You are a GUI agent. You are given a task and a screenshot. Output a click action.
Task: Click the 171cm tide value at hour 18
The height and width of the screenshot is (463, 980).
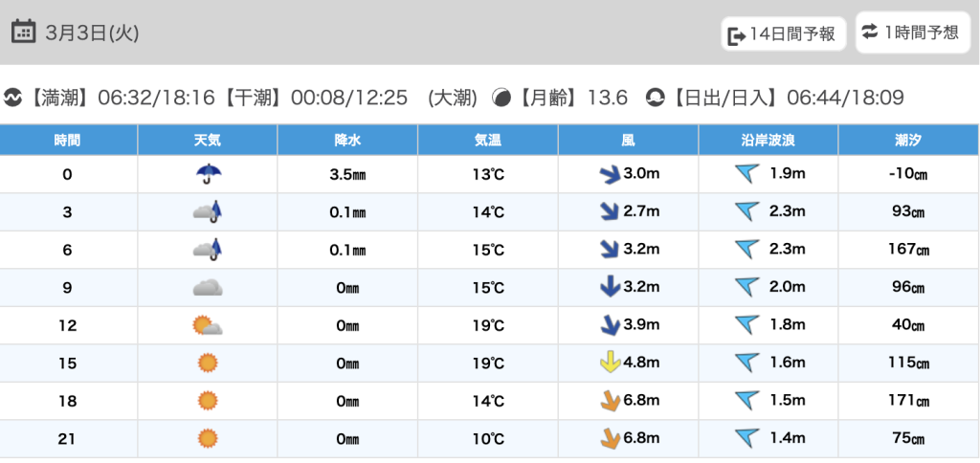point(908,401)
